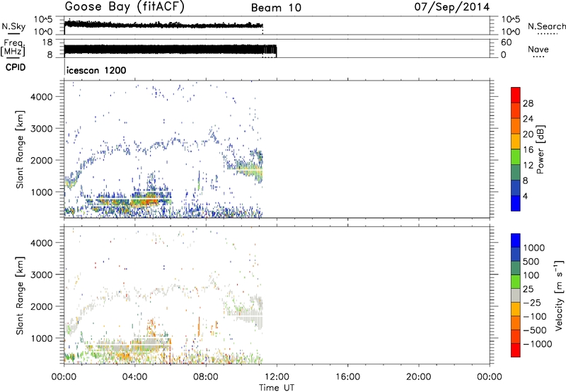Click the "-25" tick label on Velocity colorbar
Viewport: 566px width, 392px height.
coord(532,303)
